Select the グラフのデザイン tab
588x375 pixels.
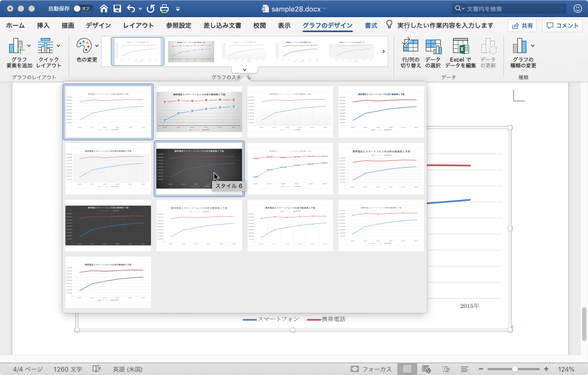point(327,26)
